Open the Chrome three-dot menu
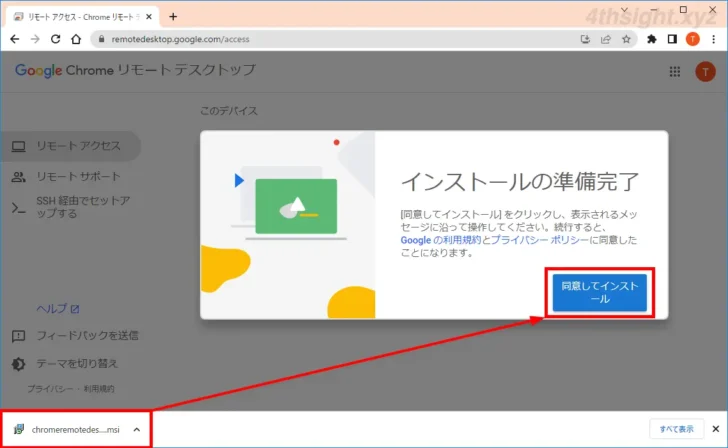The height and width of the screenshot is (448, 728). (x=714, y=39)
